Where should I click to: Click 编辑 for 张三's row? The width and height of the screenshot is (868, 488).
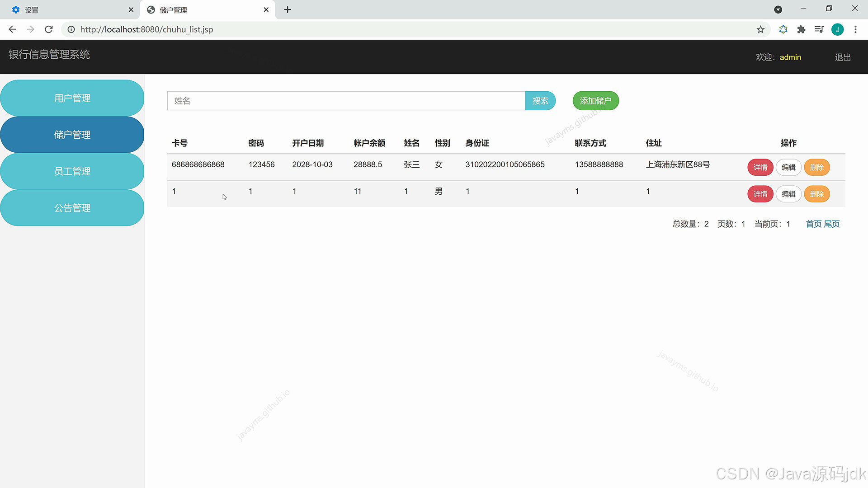(x=788, y=167)
